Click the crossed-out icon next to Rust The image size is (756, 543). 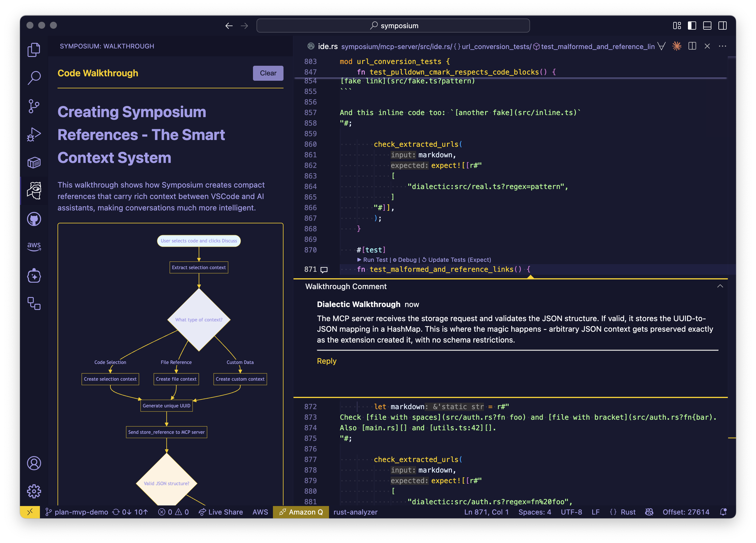point(649,512)
